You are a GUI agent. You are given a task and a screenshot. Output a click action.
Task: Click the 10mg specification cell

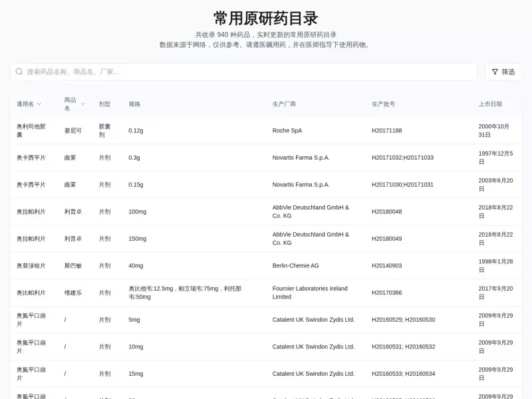point(136,346)
